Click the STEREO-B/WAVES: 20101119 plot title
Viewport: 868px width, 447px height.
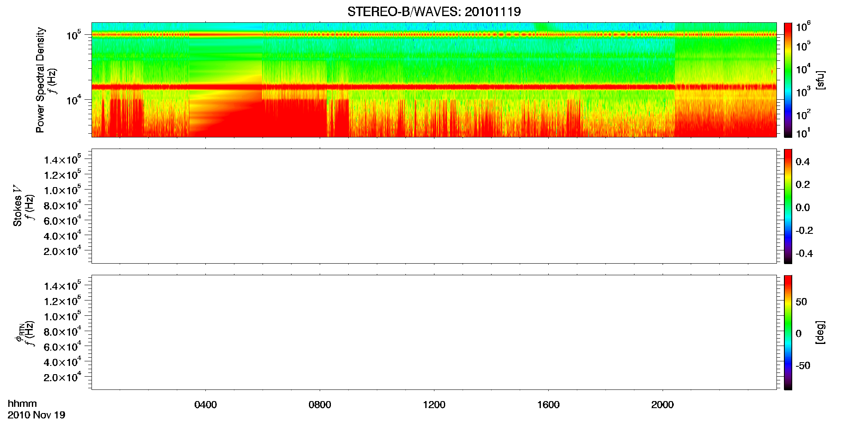pos(434,12)
